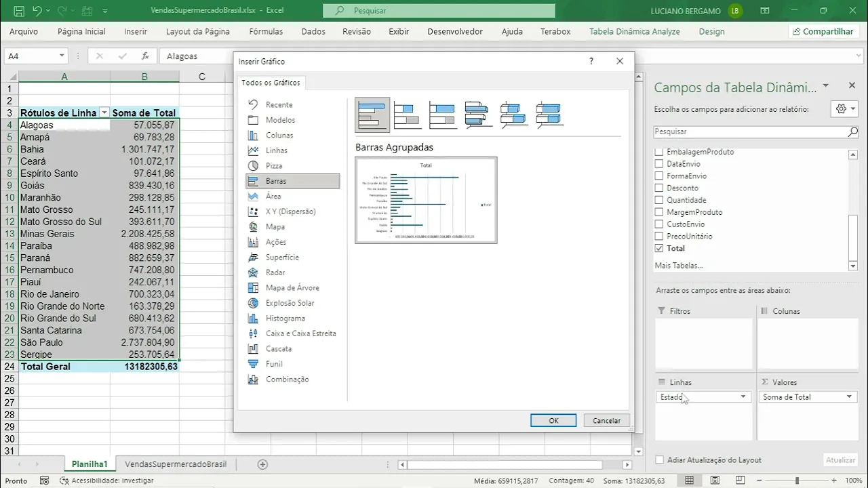Choose the Combinação chart type
The image size is (868, 488).
point(292,379)
